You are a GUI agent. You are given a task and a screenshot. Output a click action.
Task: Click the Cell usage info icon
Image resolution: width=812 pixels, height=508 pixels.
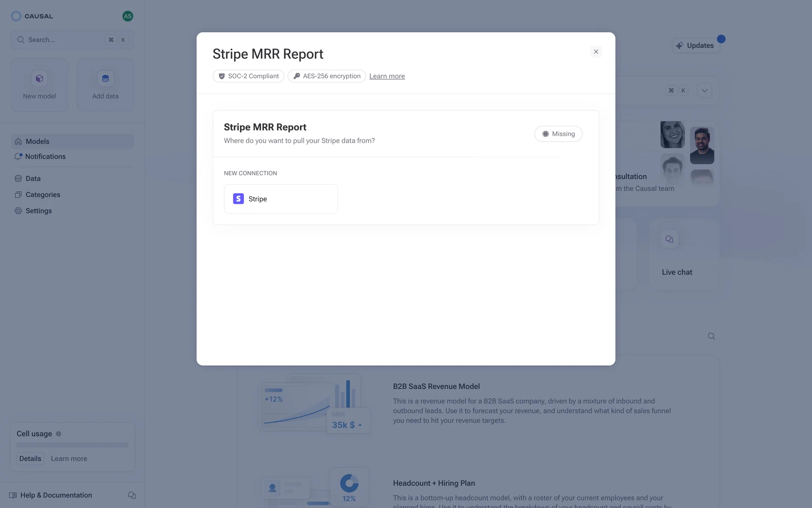(x=59, y=434)
